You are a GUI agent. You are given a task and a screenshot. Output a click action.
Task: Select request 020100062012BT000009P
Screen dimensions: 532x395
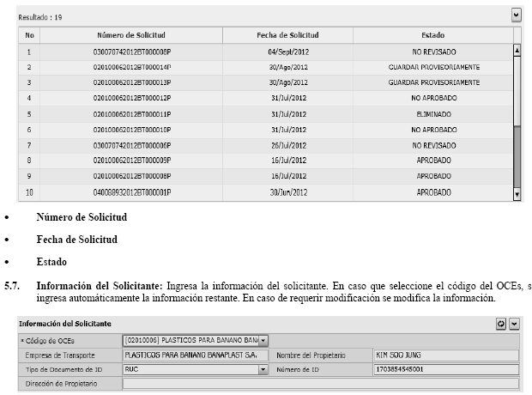pos(132,161)
